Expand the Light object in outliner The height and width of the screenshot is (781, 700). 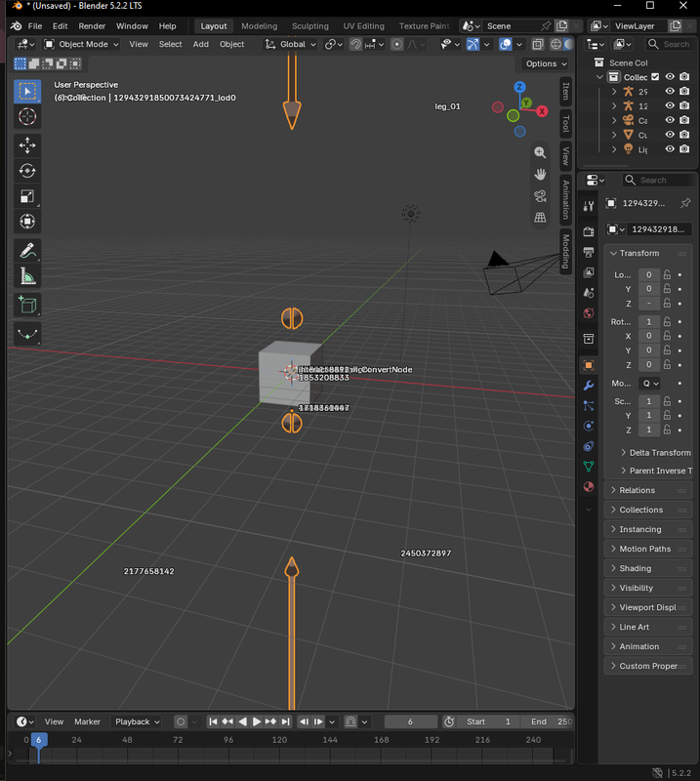[x=614, y=149]
